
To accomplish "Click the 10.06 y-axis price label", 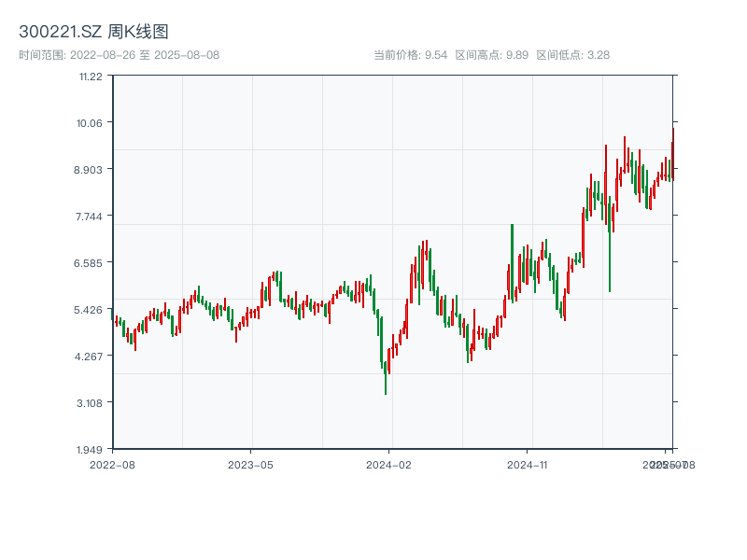I will [x=91, y=123].
